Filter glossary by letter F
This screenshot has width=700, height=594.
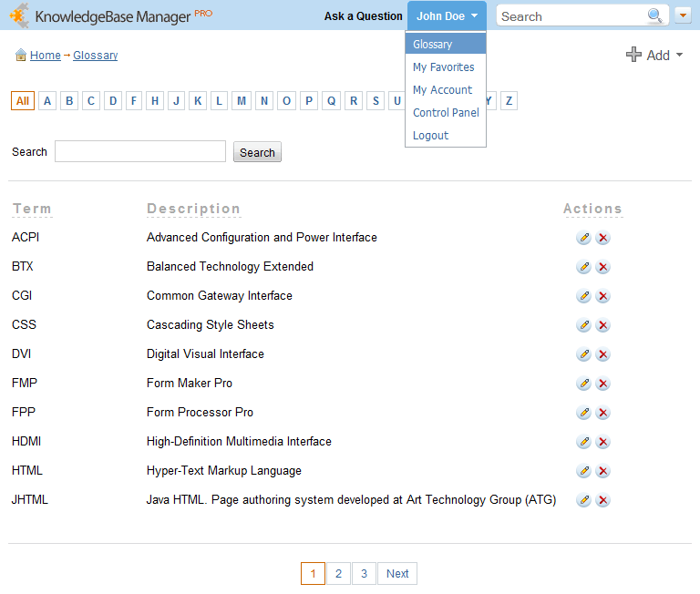pos(133,101)
